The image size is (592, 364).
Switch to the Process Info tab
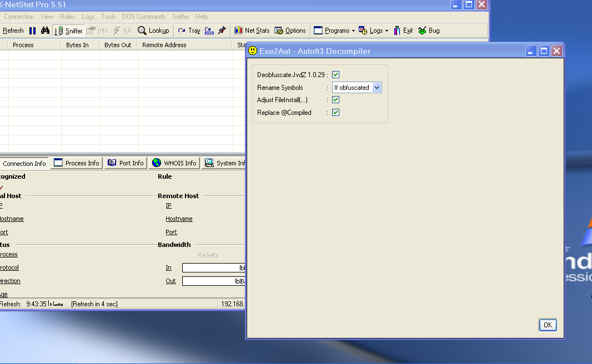pos(77,163)
